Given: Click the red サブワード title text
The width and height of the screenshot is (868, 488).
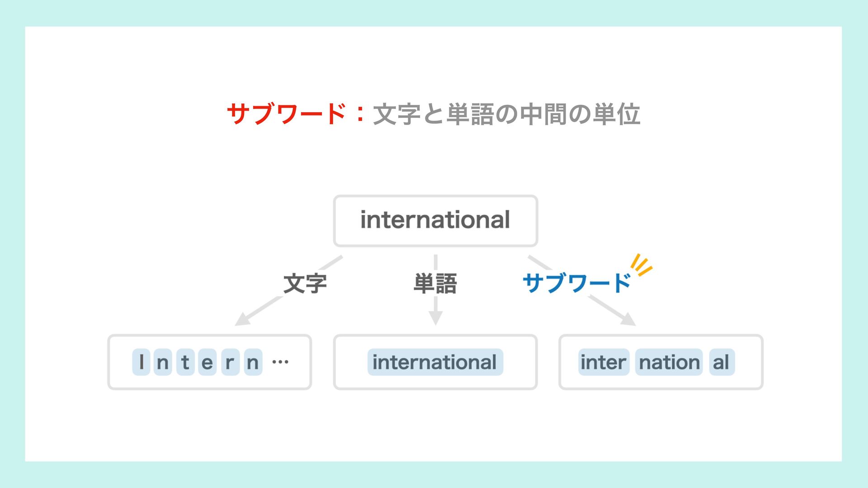Looking at the screenshot, I should tap(287, 113).
